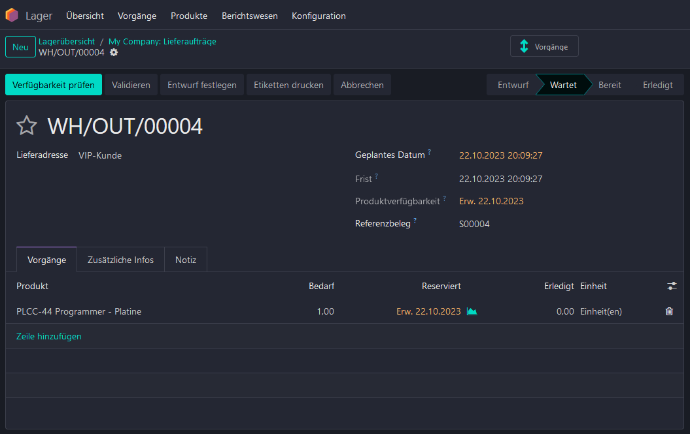Open the Produkte menu
The height and width of the screenshot is (434, 690).
[x=189, y=16]
